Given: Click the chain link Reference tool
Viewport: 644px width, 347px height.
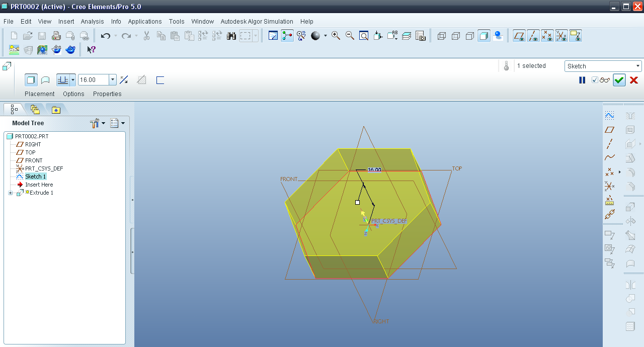Looking at the screenshot, I should 609,214.
